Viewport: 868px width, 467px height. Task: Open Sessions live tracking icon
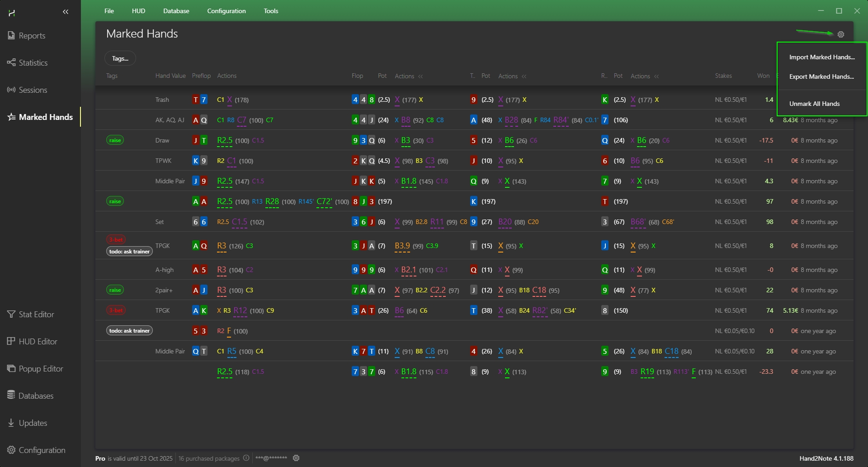11,90
